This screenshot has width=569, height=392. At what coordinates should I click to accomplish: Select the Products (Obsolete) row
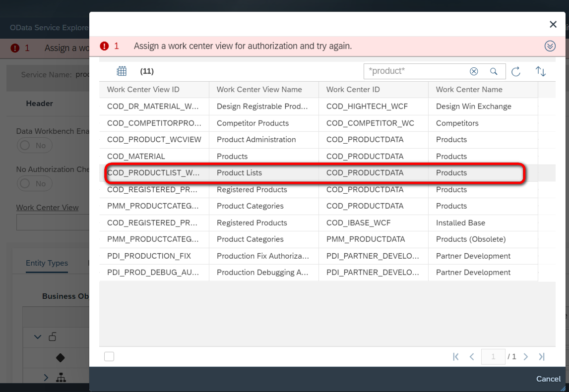coord(318,239)
